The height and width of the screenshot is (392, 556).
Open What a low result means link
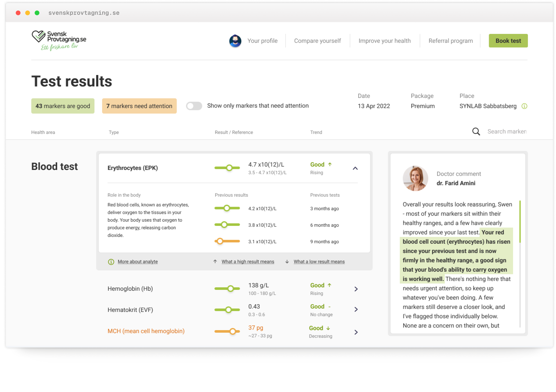point(319,262)
